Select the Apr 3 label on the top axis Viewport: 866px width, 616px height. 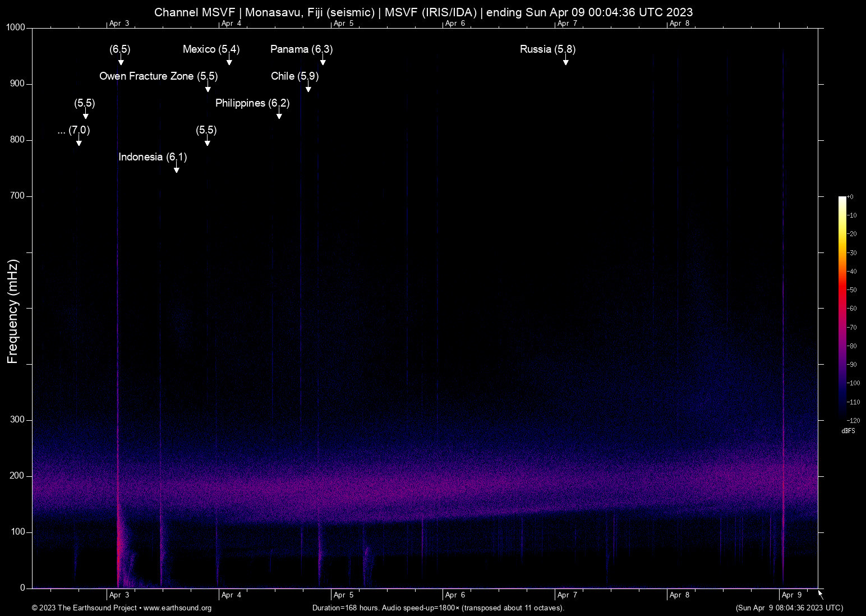119,24
